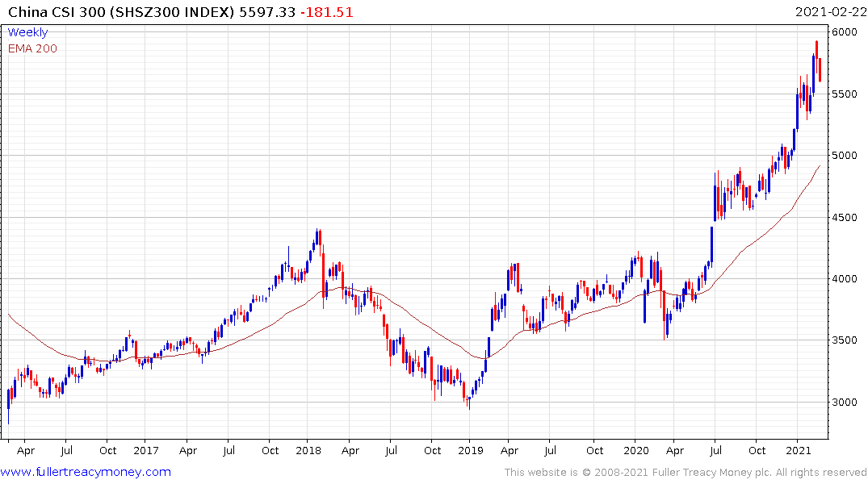Click the chart title 'China CSI 300 (SHSZ300 INDEX)'

121,12
